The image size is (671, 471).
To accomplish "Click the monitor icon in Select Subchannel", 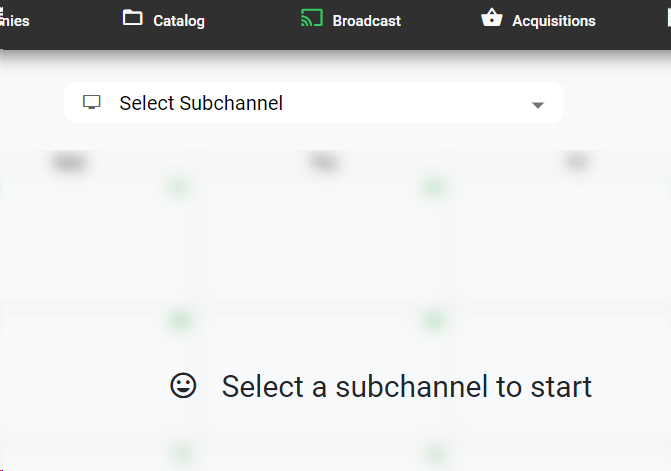I will 92,102.
